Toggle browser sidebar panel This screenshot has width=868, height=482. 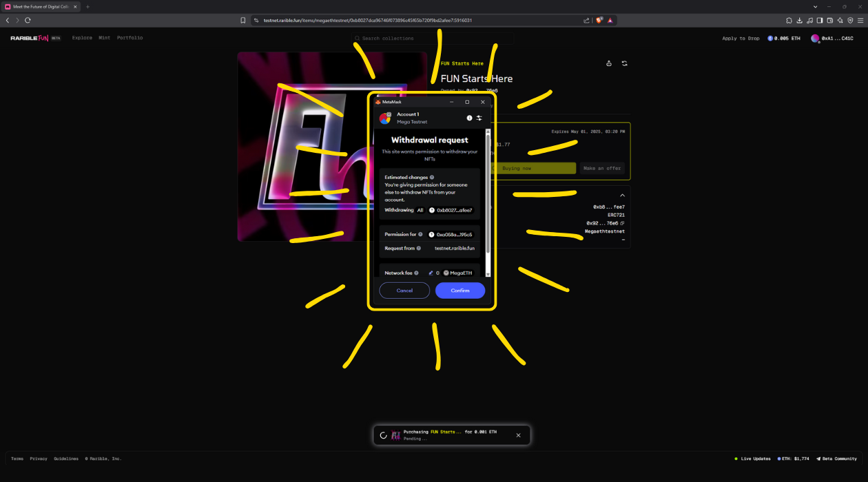[820, 20]
